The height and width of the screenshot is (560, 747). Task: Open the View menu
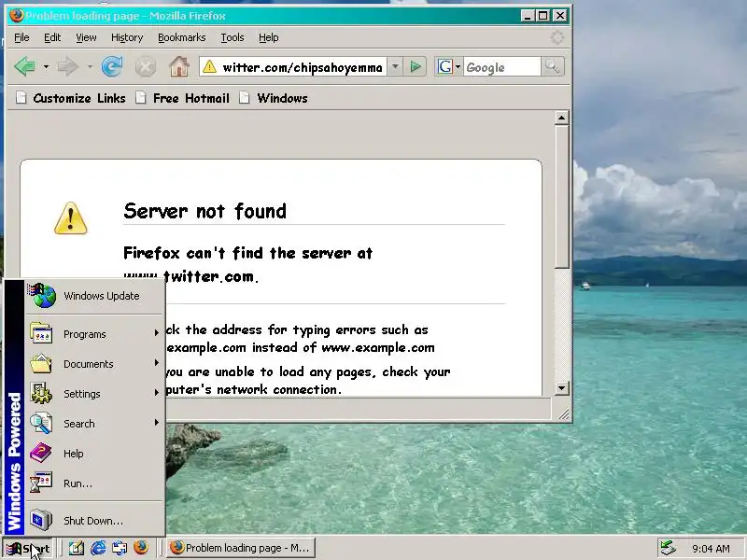(86, 37)
